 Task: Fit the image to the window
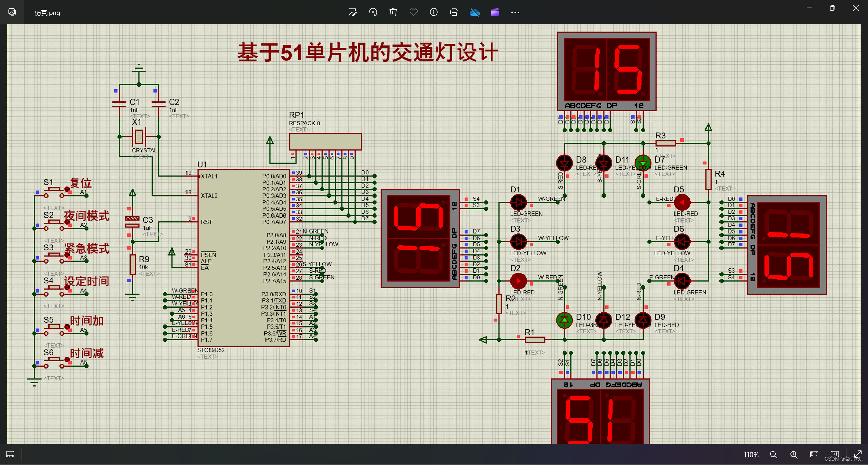[x=814, y=454]
